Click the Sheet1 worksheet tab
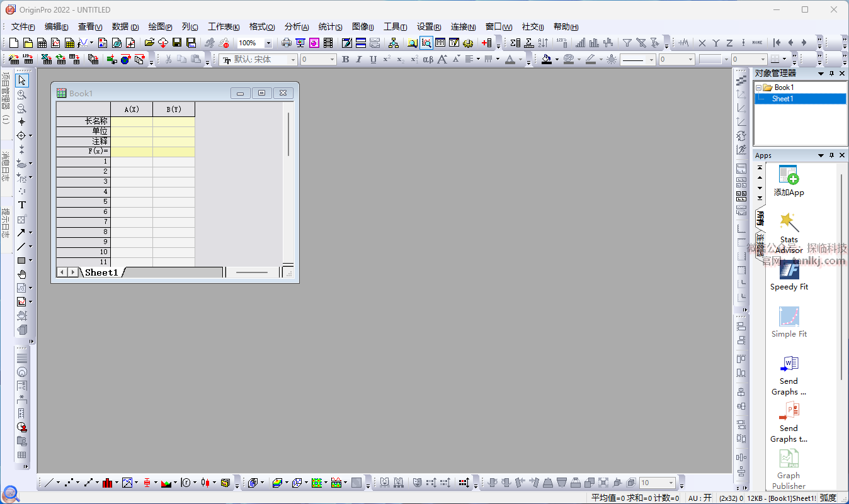 [x=101, y=272]
